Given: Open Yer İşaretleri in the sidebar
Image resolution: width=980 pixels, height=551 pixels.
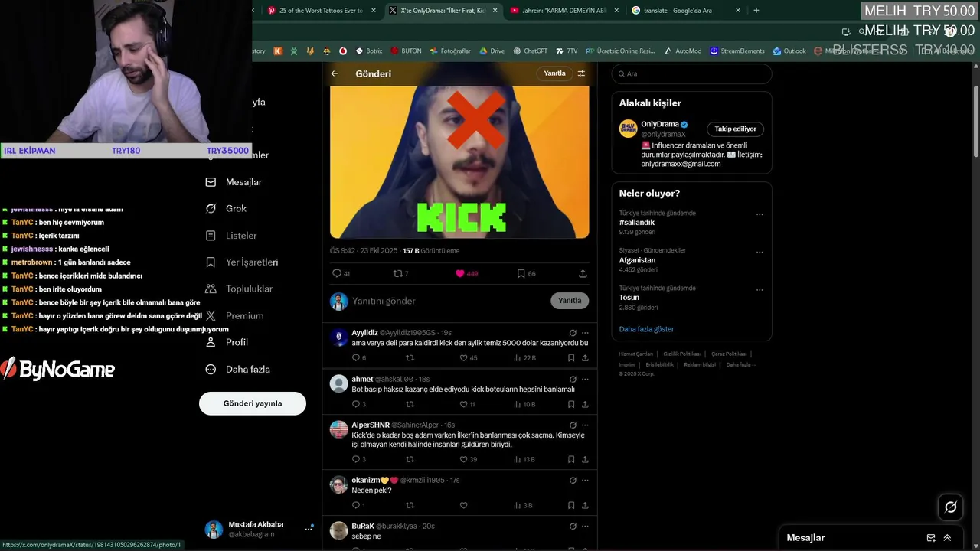Looking at the screenshot, I should [242, 262].
